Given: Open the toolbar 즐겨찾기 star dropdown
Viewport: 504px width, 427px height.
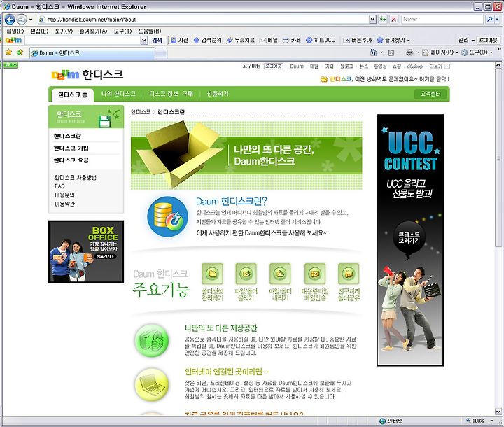Looking at the screenshot, I should click(393, 40).
